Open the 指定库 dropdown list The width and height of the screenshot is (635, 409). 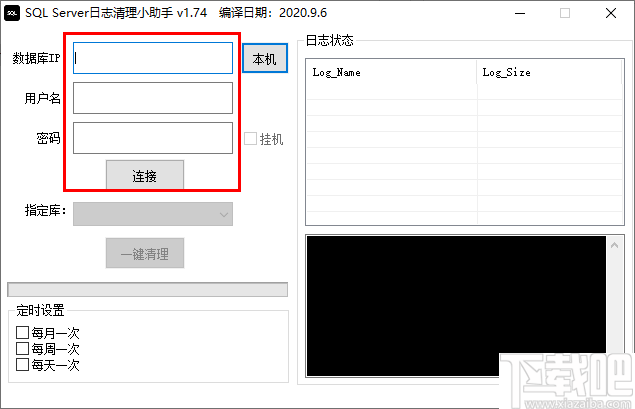(153, 214)
